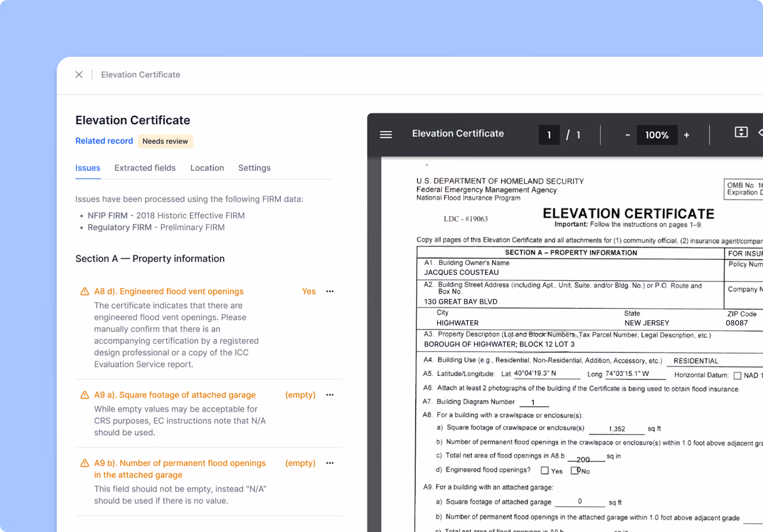The image size is (763, 532).
Task: Click ZIP code '08087' in the document
Action: point(737,323)
